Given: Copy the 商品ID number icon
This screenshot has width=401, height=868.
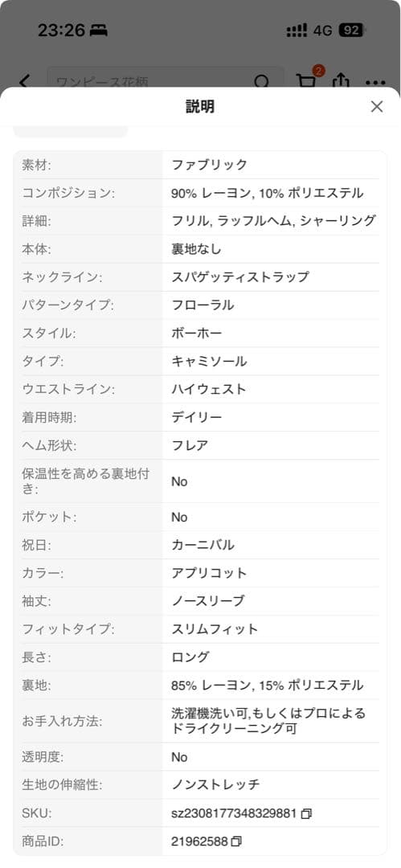Looking at the screenshot, I should (x=236, y=841).
